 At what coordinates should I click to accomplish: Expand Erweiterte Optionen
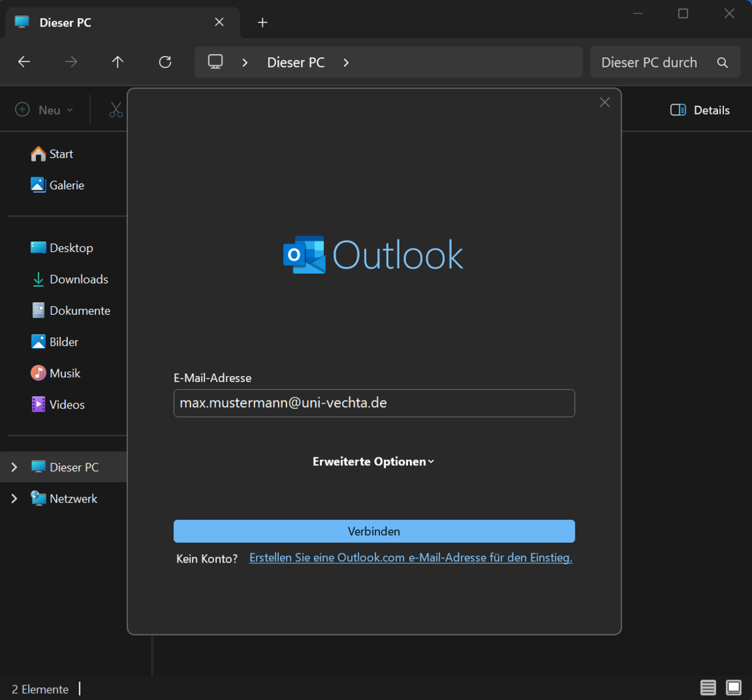[x=373, y=461]
